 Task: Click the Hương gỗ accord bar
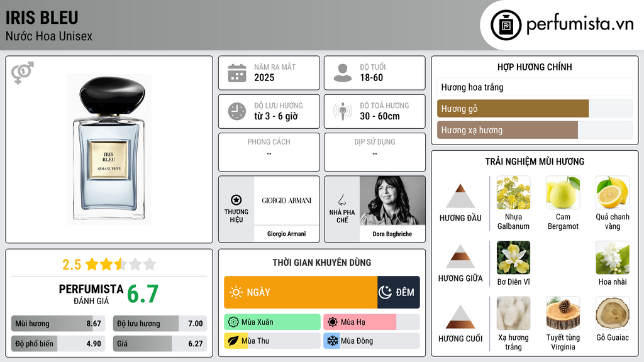click(x=513, y=109)
